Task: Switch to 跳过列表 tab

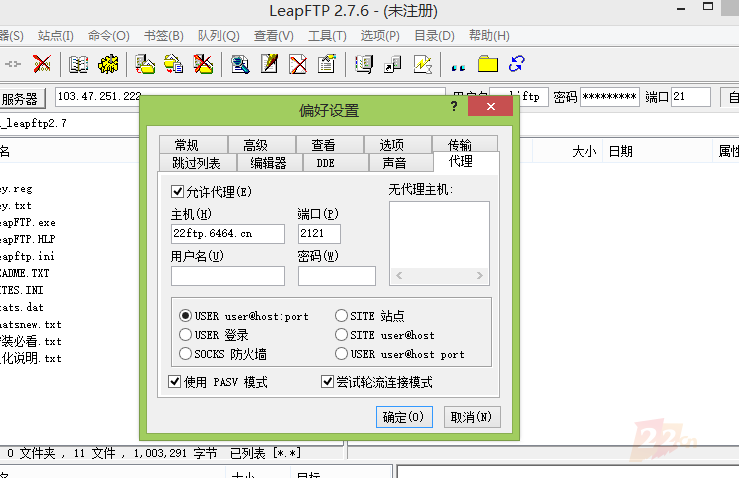Action: 197,163
